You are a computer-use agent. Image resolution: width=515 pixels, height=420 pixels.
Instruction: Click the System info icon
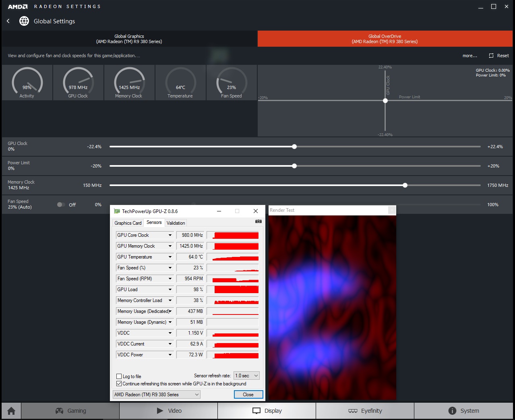click(x=452, y=411)
